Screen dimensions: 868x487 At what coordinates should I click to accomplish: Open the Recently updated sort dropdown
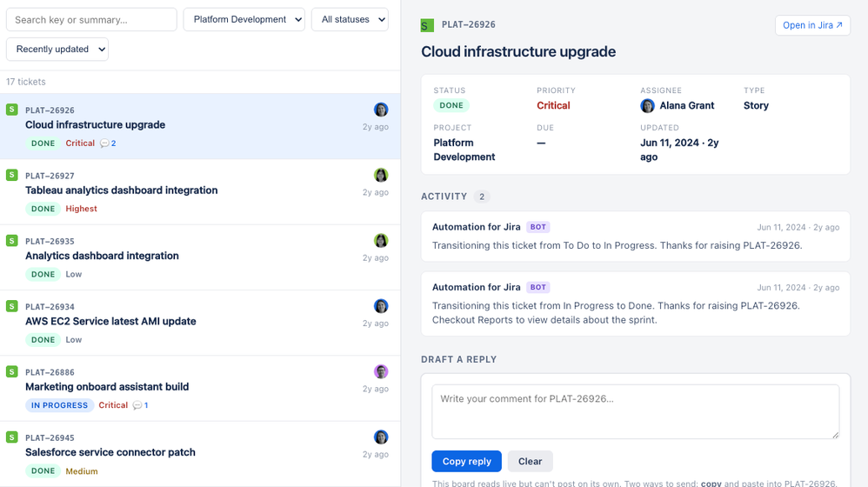[x=57, y=50]
